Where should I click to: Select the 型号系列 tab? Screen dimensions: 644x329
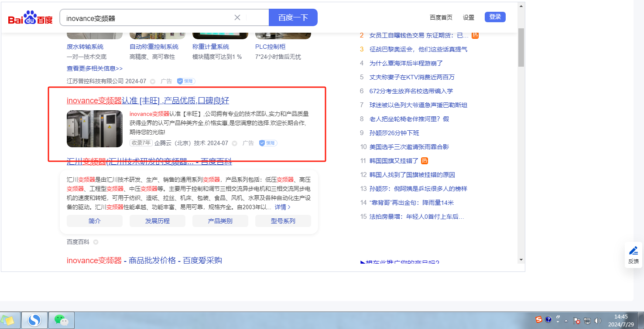[x=283, y=221]
